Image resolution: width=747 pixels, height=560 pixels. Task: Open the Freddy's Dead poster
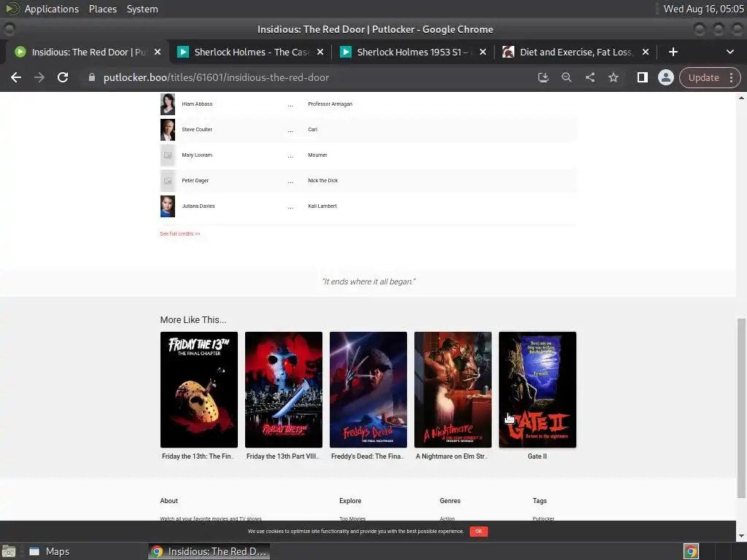point(368,389)
